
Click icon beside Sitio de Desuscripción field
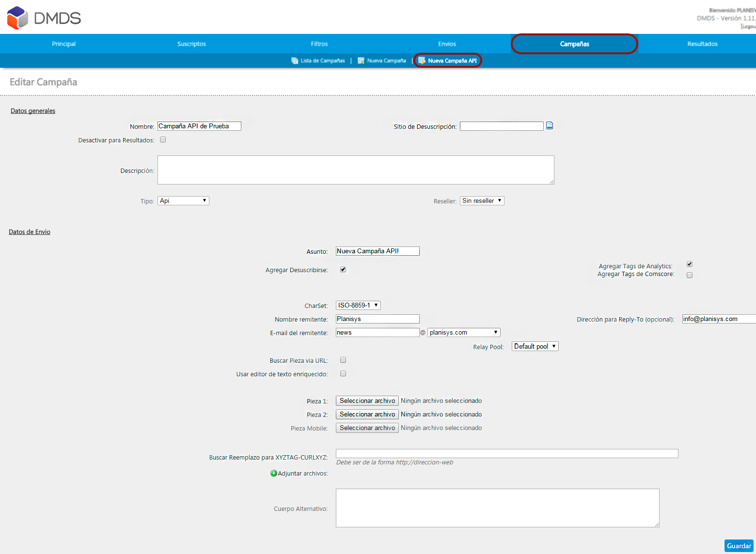[550, 126]
